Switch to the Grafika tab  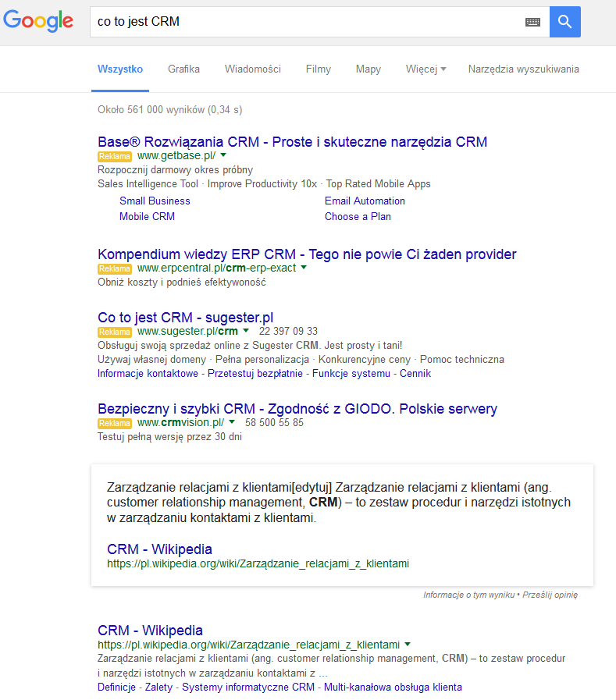[183, 69]
